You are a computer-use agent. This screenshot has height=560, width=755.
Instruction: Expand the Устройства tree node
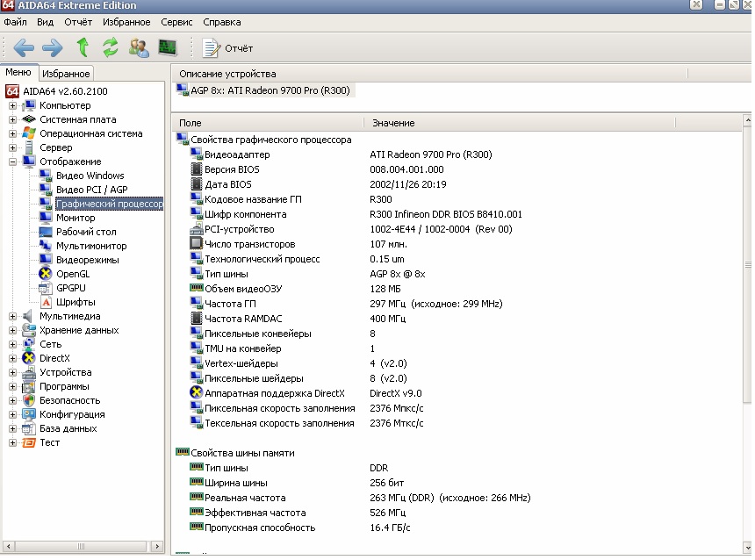12,372
